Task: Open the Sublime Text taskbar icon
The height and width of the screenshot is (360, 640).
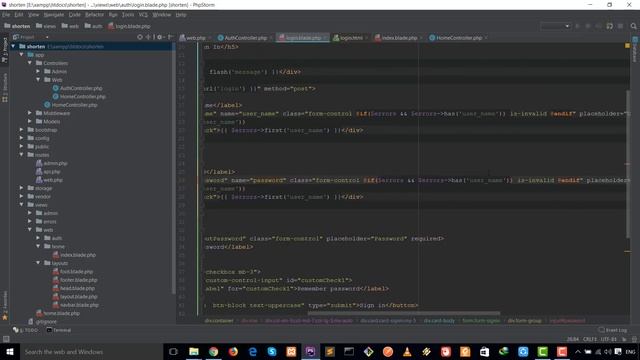Action: [330, 351]
